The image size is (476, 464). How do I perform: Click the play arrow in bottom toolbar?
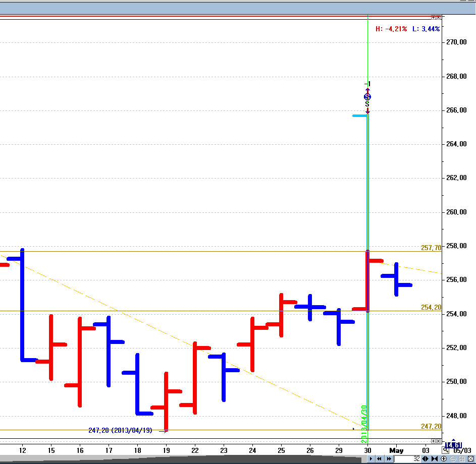(x=372, y=459)
